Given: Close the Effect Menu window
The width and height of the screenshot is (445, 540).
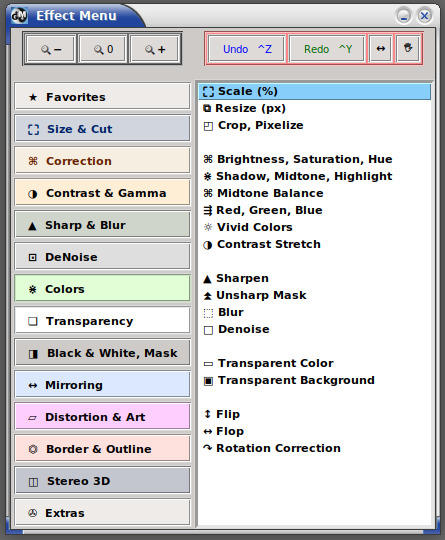Looking at the screenshot, I should (424, 16).
